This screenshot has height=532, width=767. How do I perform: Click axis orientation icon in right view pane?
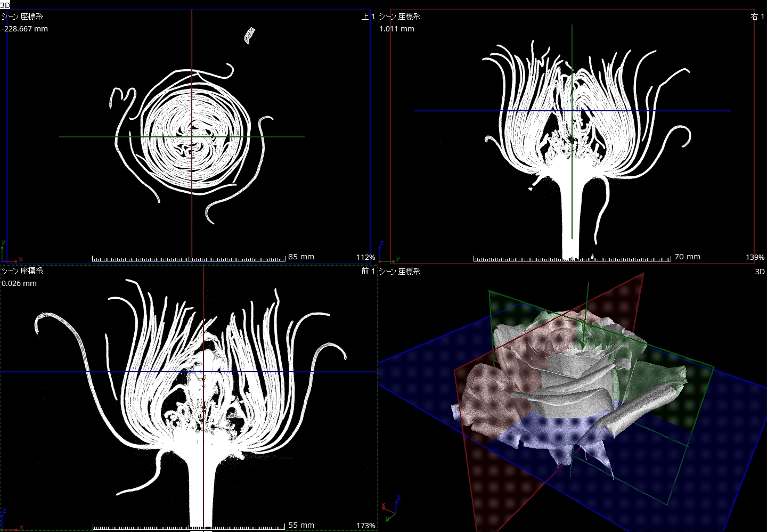[388, 252]
